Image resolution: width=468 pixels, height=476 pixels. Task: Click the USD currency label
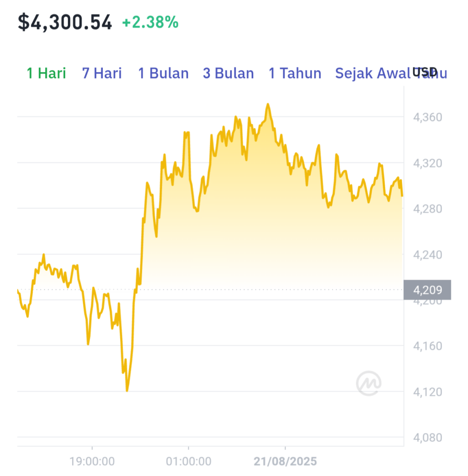[425, 72]
